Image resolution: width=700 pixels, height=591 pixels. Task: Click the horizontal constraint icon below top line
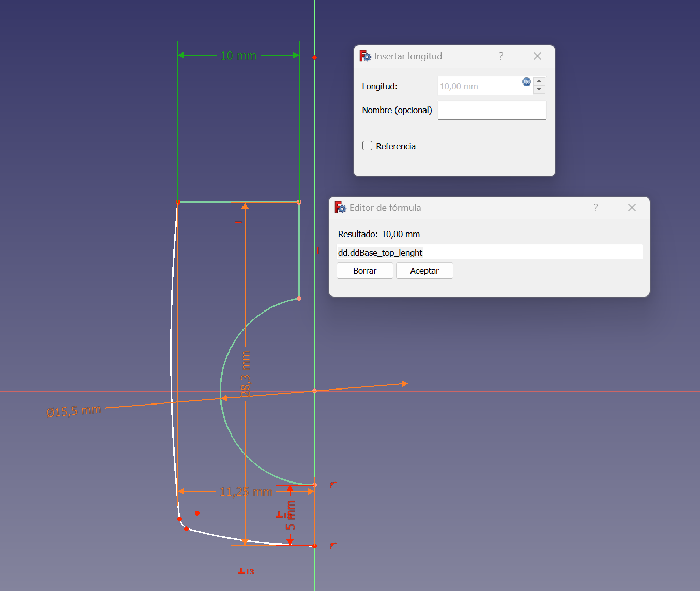[x=238, y=222]
